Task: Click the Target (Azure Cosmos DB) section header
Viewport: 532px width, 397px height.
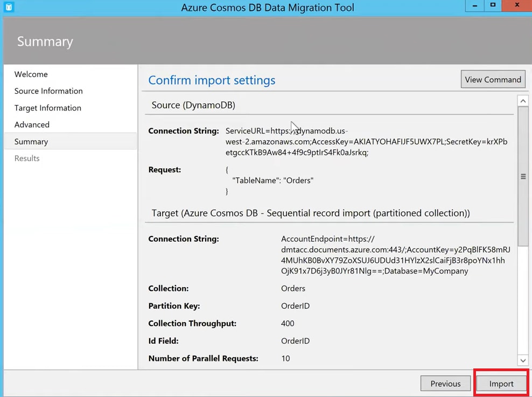Action: click(x=311, y=213)
